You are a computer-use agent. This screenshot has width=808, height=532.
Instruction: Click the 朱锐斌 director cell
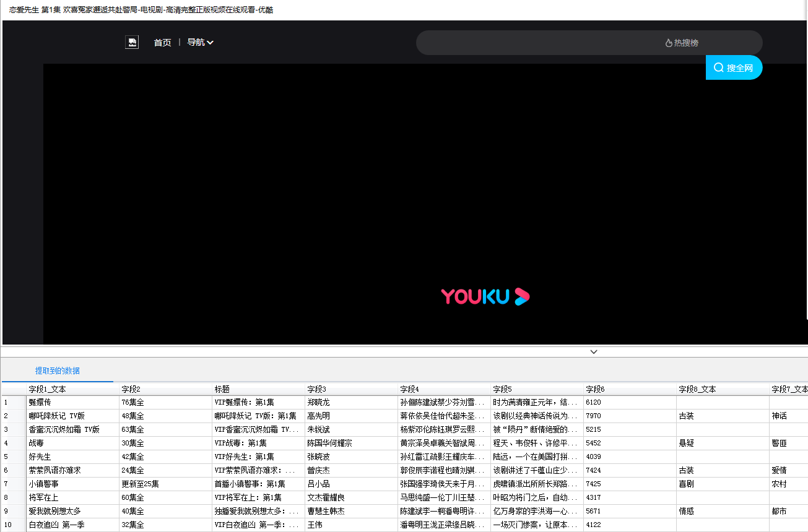tap(352, 429)
